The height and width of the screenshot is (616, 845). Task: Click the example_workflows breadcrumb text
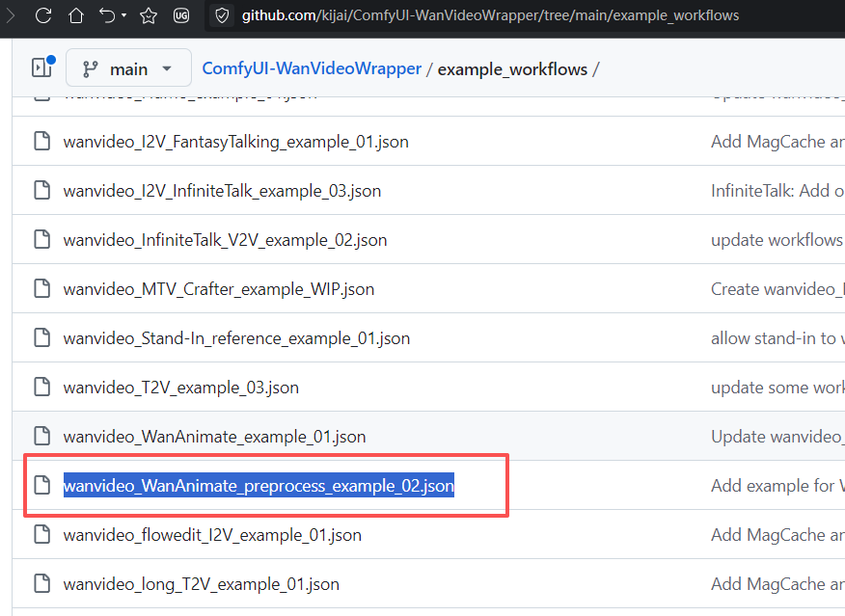(512, 68)
